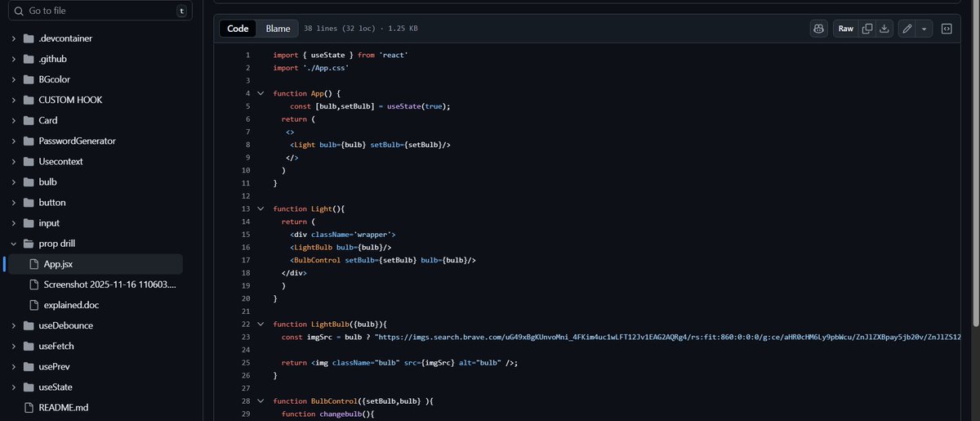Click the pencil edit file icon
The height and width of the screenshot is (421, 980).
[x=906, y=29]
